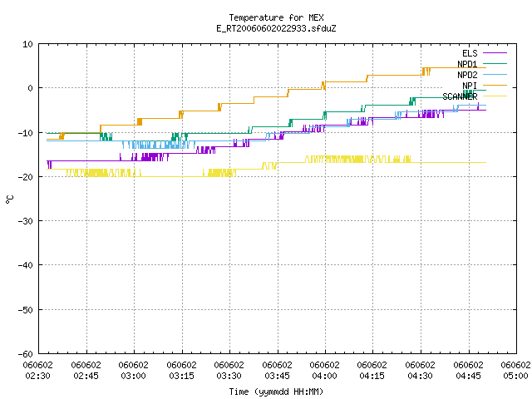Click the y-axis label 10
Screen dimensions: 532x399
pyautogui.click(x=27, y=44)
